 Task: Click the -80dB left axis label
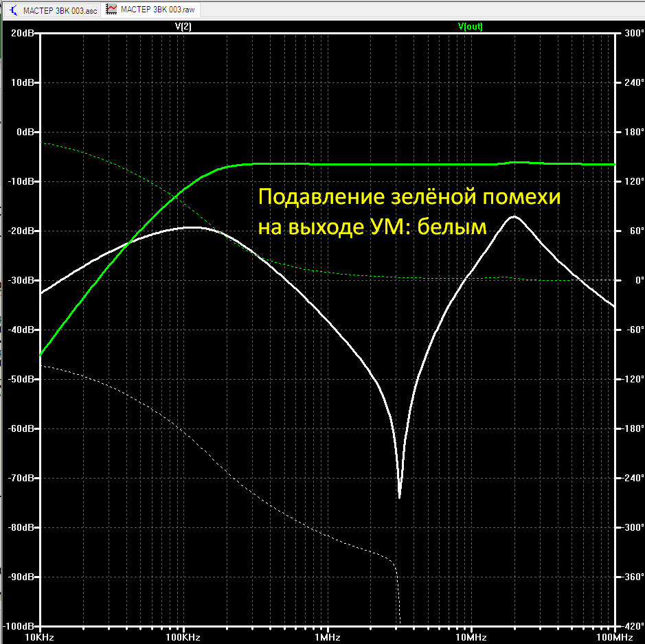click(x=21, y=527)
